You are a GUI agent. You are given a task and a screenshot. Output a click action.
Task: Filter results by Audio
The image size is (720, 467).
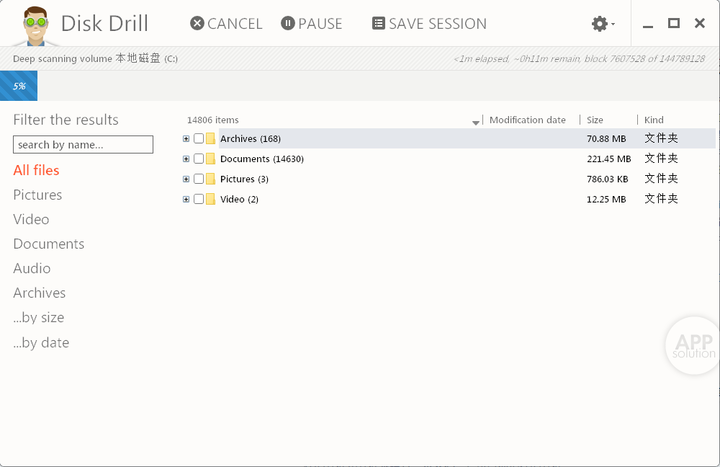click(32, 268)
